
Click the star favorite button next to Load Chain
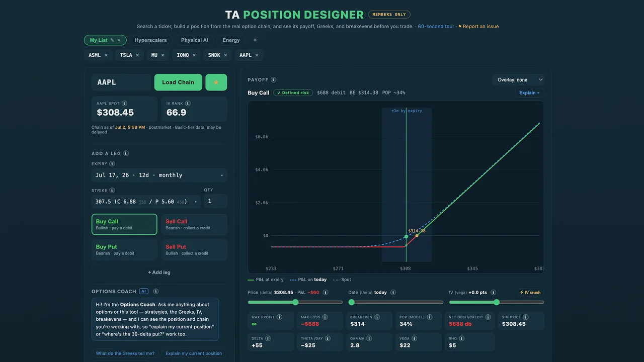(x=216, y=82)
